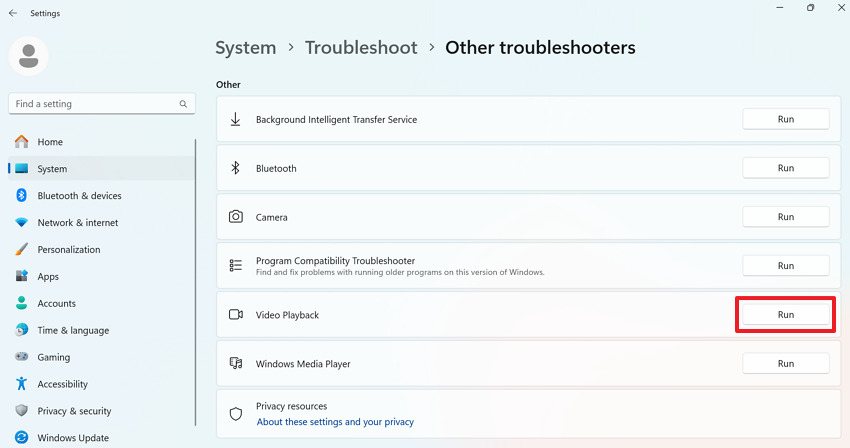
Task: Click the Gaming controller icon
Action: [22, 357]
